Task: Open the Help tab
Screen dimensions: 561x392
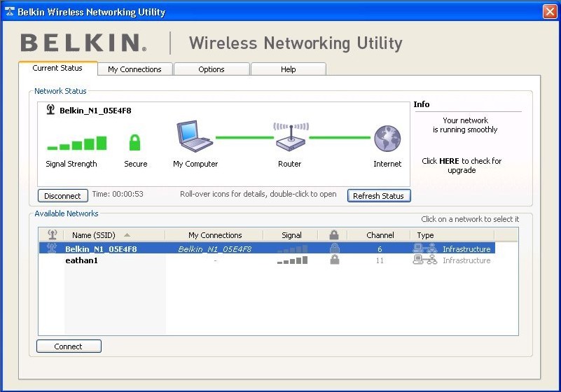Action: 289,69
